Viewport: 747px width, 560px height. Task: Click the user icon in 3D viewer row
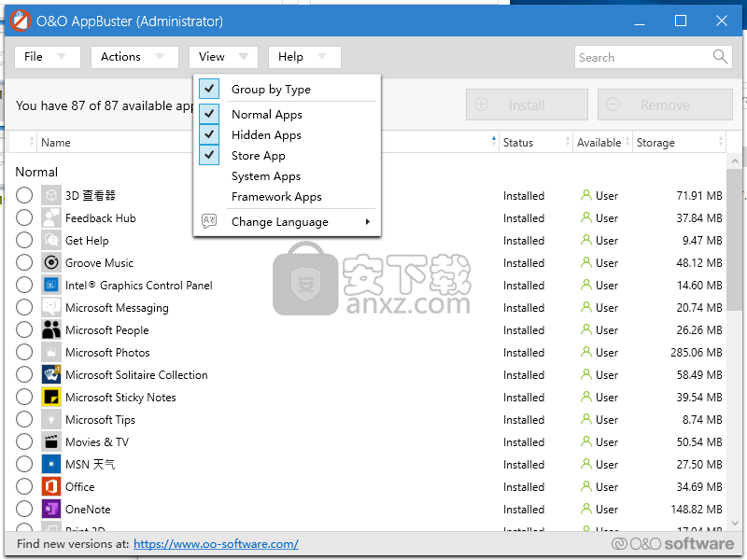click(586, 195)
